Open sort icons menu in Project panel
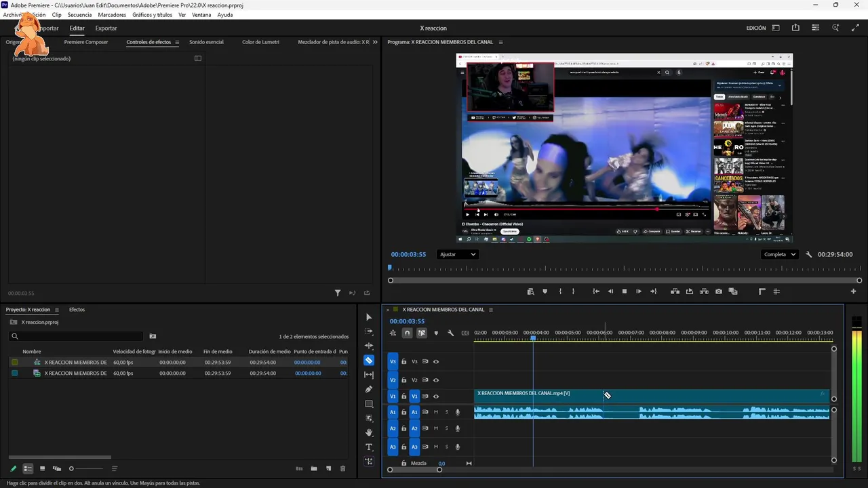 point(114,468)
